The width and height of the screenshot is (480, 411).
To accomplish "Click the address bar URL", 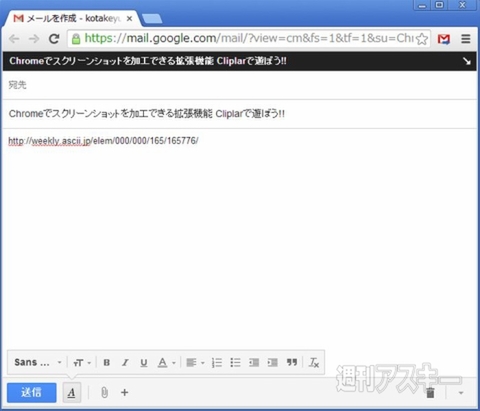I will point(248,39).
